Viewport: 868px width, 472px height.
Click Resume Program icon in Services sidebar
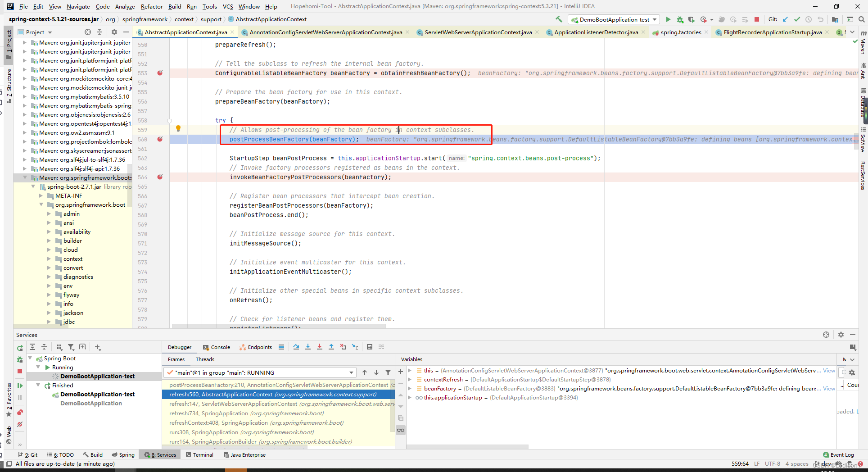tap(20, 386)
